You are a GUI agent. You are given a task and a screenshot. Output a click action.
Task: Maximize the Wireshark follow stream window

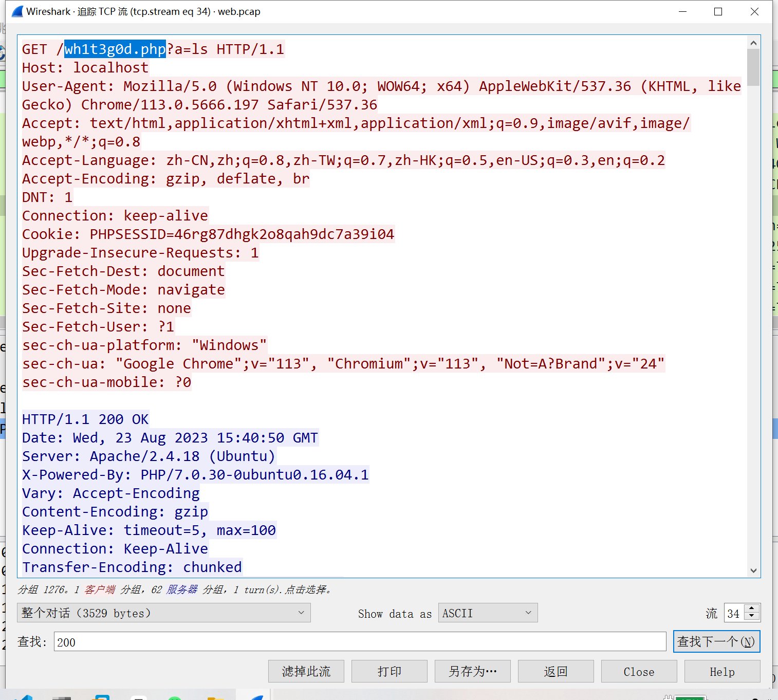point(718,11)
